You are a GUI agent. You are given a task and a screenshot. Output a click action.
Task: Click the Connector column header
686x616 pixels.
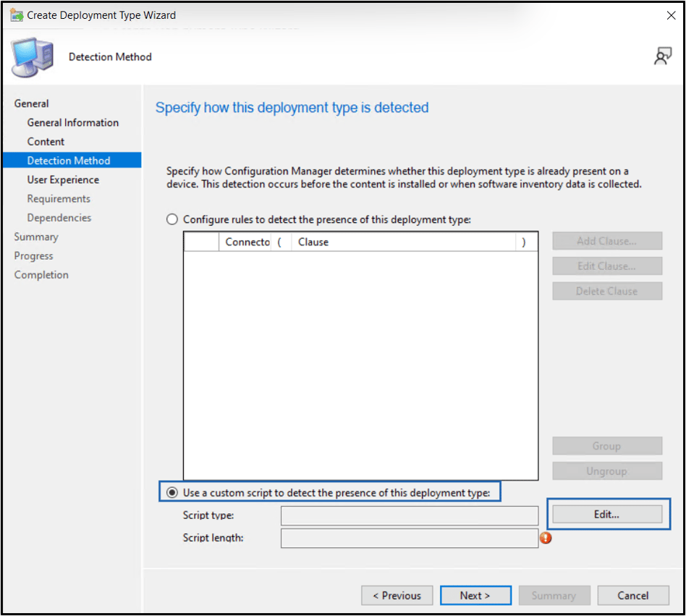pyautogui.click(x=245, y=242)
